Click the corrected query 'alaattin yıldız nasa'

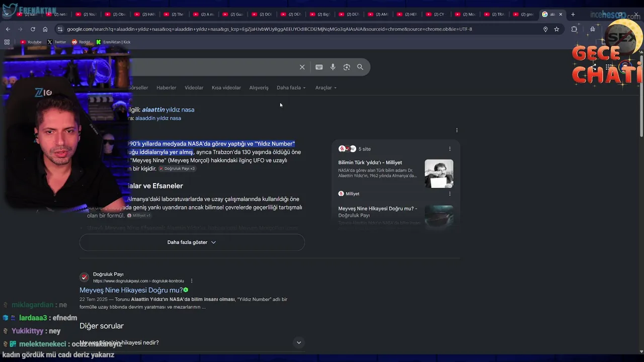[168, 110]
